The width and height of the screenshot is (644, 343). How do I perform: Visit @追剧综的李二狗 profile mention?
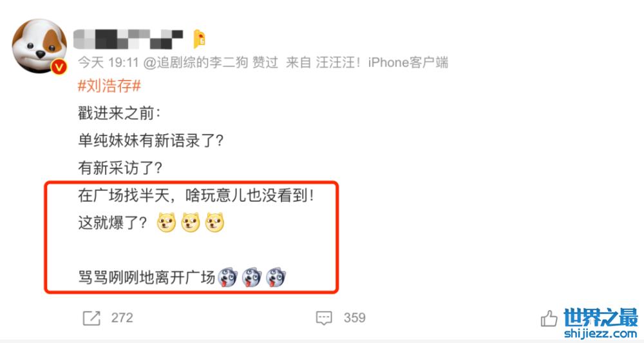tap(196, 63)
